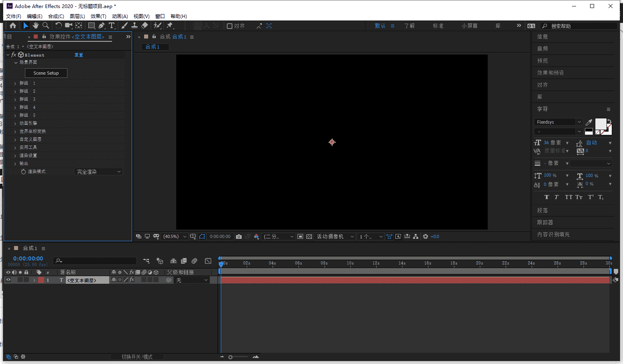The width and height of the screenshot is (623, 364).
Task: Switch to the 标准 workspace tab
Action: click(x=438, y=26)
